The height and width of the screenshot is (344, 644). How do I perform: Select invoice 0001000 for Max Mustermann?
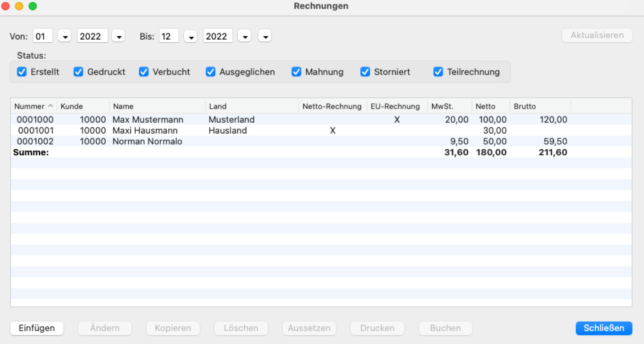pos(148,119)
